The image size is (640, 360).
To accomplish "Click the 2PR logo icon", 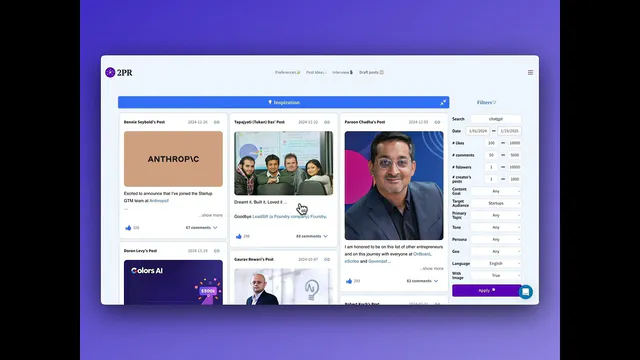I will 110,72.
